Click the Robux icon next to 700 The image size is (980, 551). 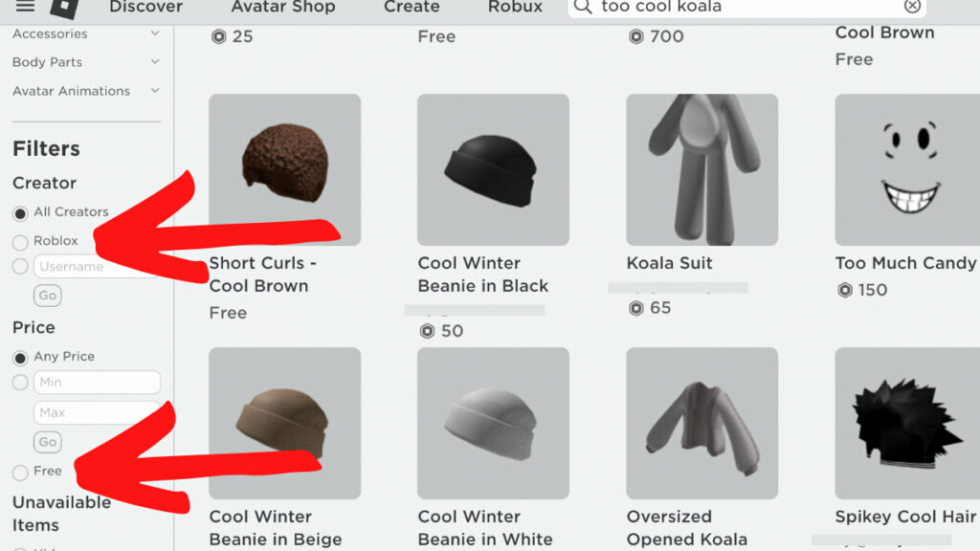point(636,36)
